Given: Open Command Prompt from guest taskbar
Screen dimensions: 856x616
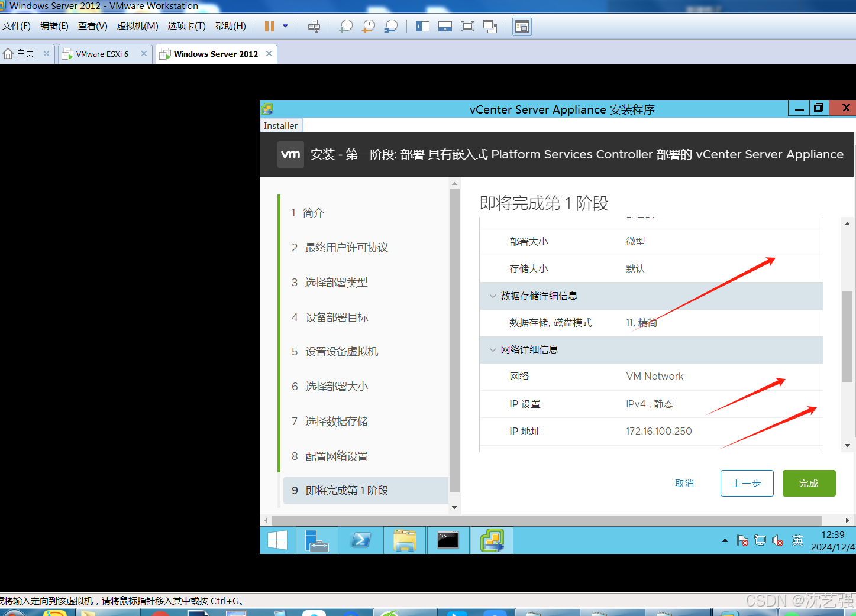Looking at the screenshot, I should coord(448,540).
